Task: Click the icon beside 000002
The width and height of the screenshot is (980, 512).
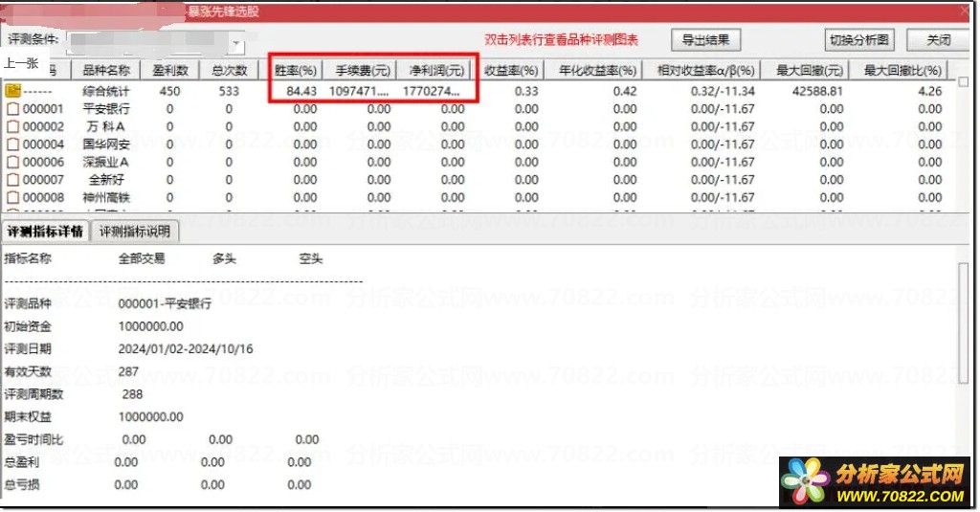Action: click(x=12, y=126)
